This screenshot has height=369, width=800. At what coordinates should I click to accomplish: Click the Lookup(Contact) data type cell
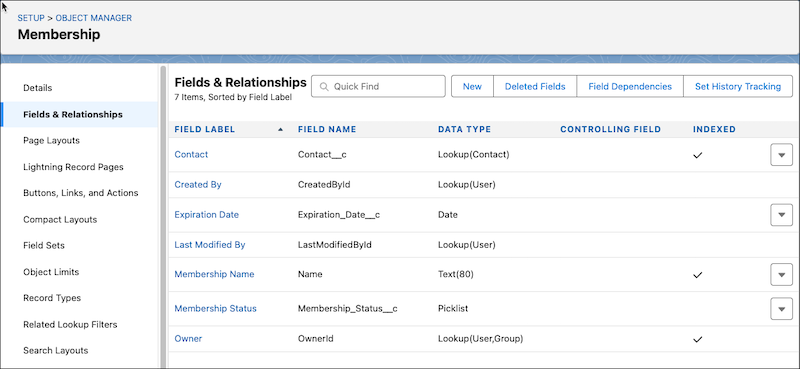(x=473, y=155)
